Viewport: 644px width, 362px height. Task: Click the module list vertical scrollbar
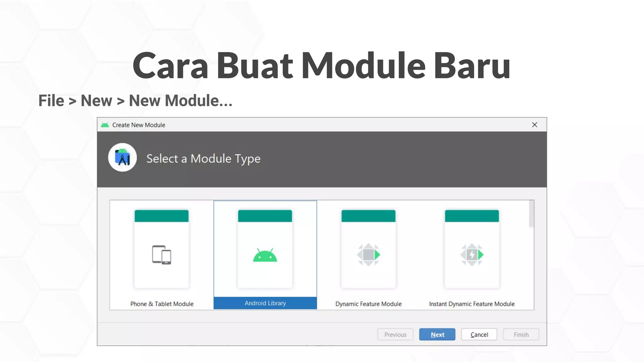[531, 214]
